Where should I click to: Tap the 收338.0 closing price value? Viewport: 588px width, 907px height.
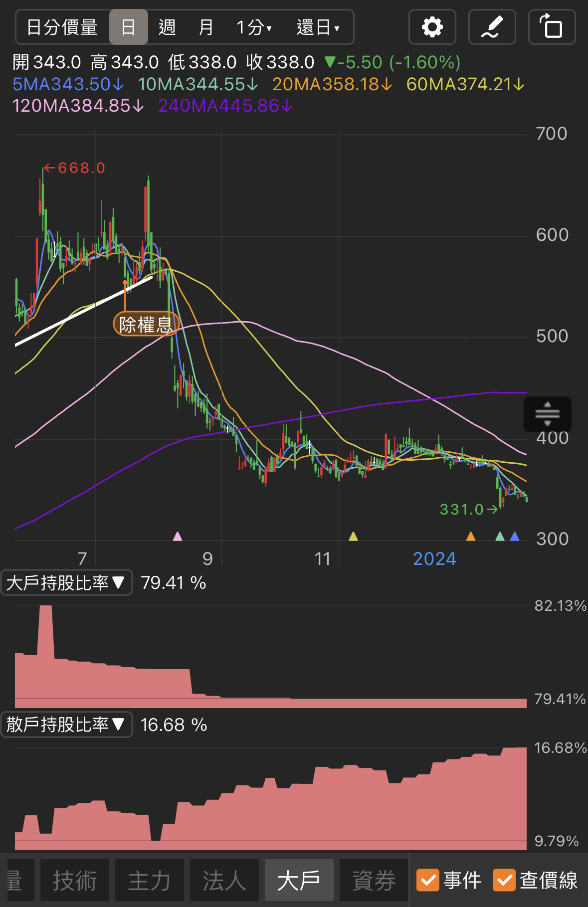[280, 62]
